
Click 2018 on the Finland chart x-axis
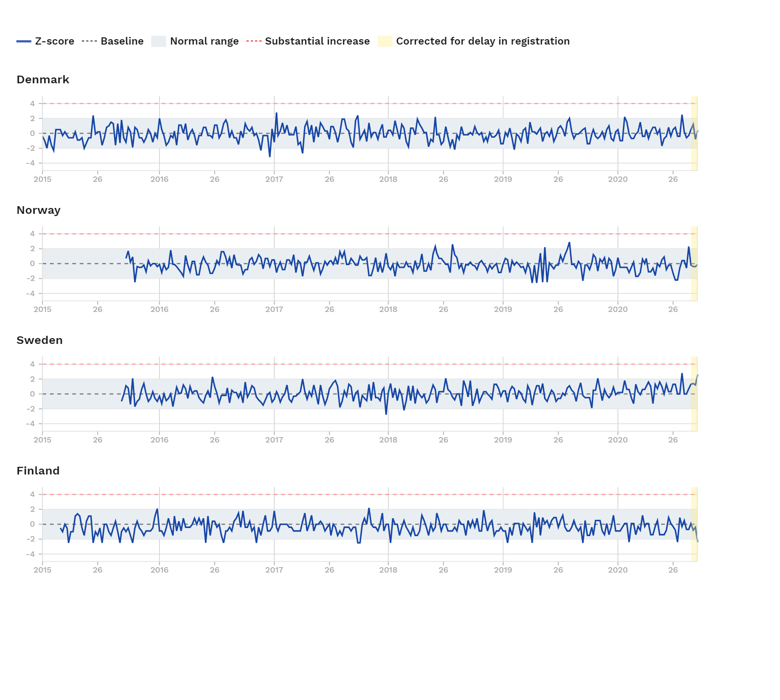click(x=388, y=570)
